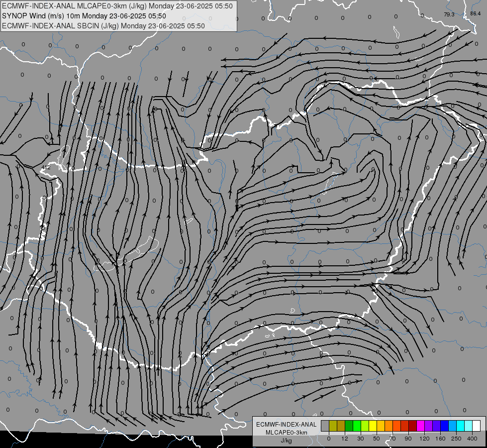
Task: Pick the white legend swatch
Action: [477, 426]
